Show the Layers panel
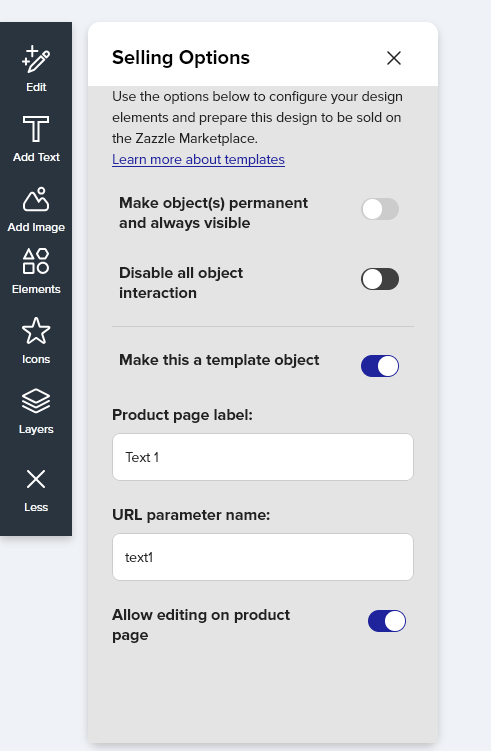Image resolution: width=491 pixels, height=751 pixels. point(36,411)
